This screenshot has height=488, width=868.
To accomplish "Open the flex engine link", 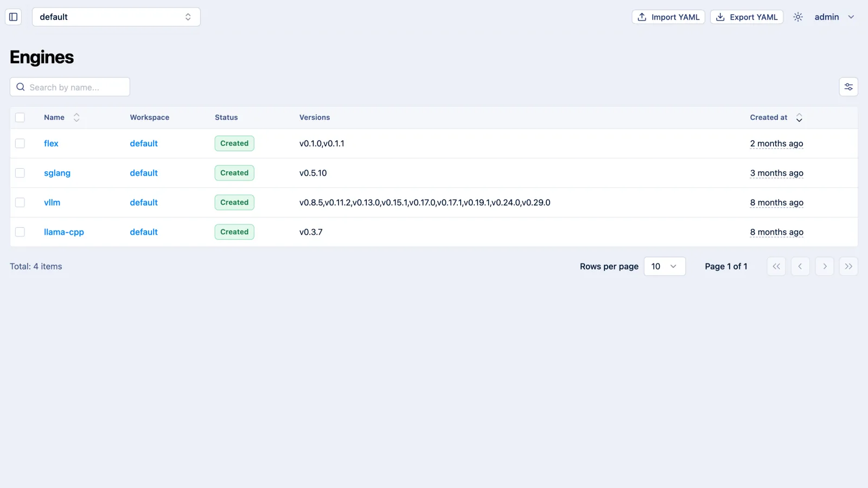I will (x=51, y=143).
